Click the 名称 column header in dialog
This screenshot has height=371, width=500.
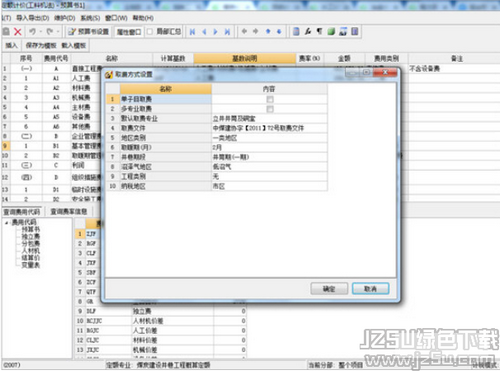[x=166, y=89]
